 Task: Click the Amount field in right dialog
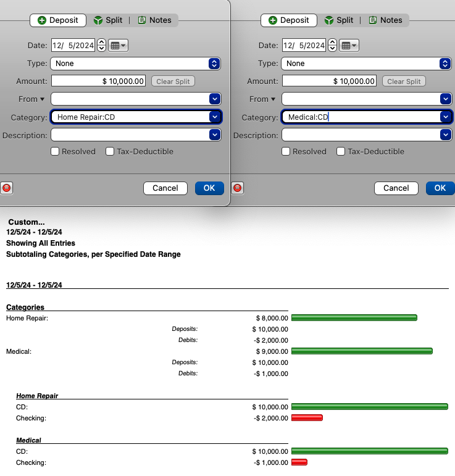(x=329, y=81)
